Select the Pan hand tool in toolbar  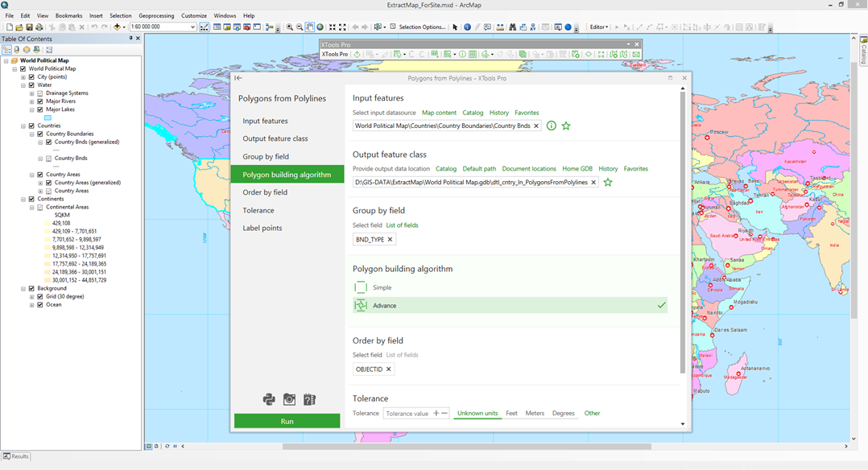click(310, 27)
